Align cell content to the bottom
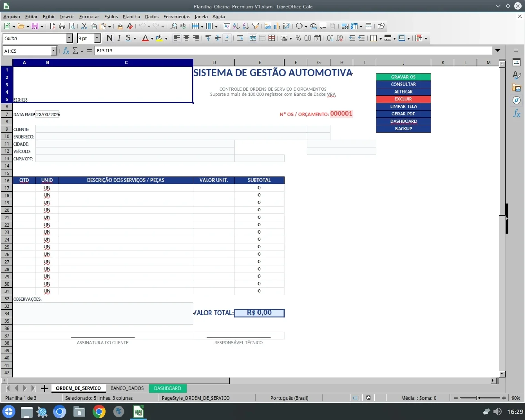This screenshot has width=525, height=420. (x=227, y=38)
